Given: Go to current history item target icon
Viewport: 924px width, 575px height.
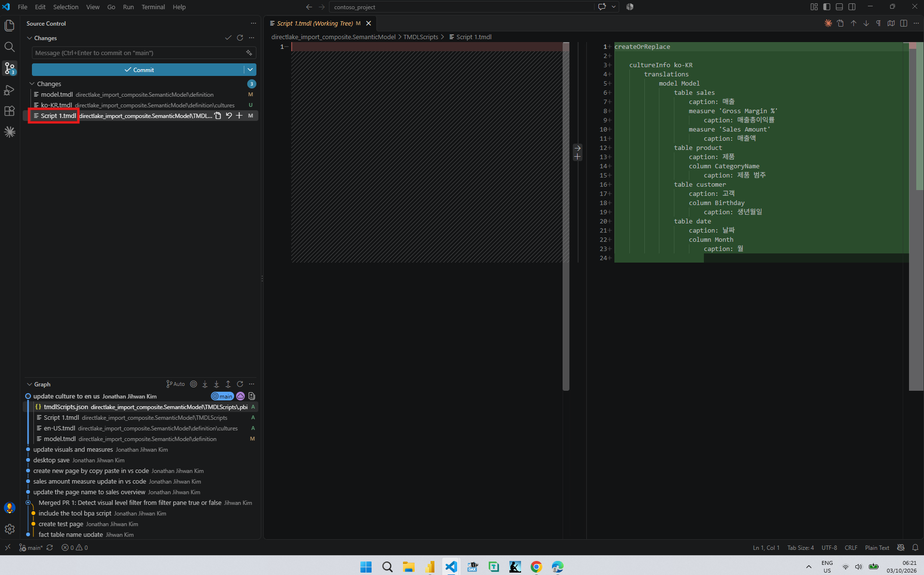Looking at the screenshot, I should coord(194,384).
